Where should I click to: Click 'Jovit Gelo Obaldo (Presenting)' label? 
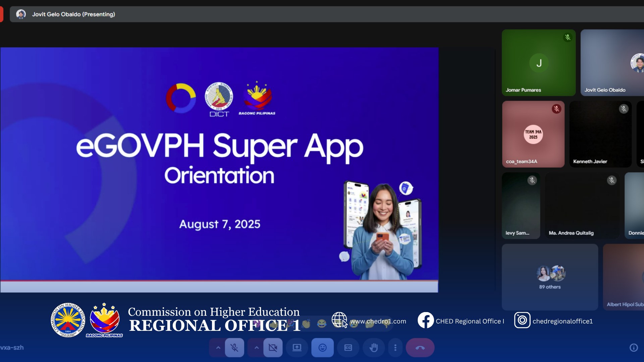(73, 14)
